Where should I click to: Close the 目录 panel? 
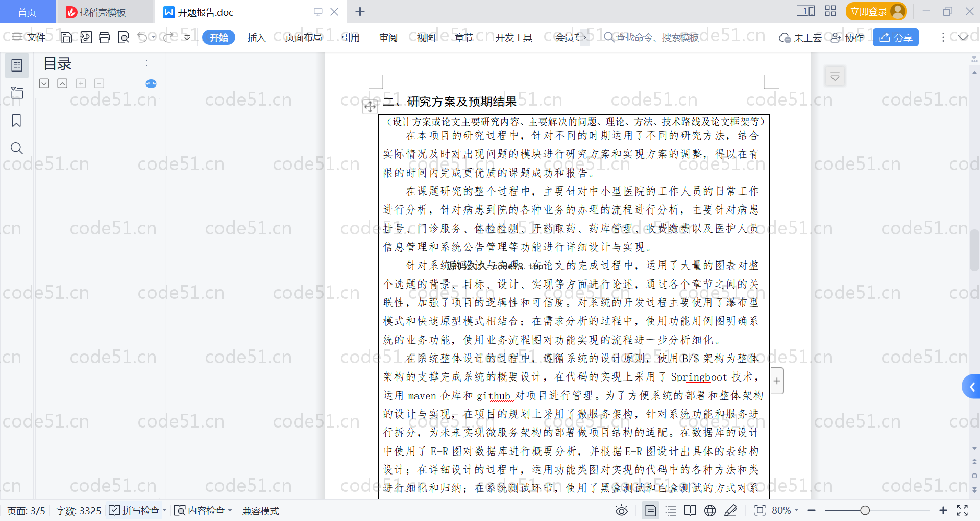[149, 63]
